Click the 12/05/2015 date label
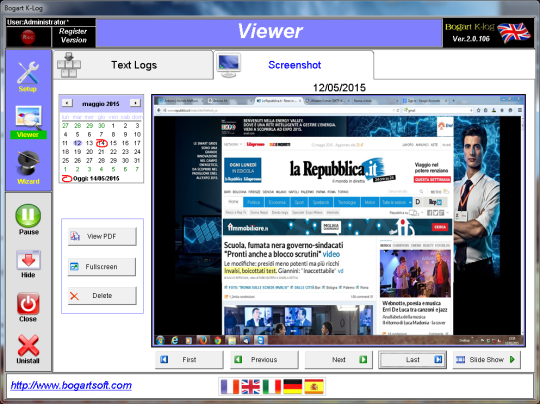Screen dimensions: 540x404 pyautogui.click(x=339, y=87)
